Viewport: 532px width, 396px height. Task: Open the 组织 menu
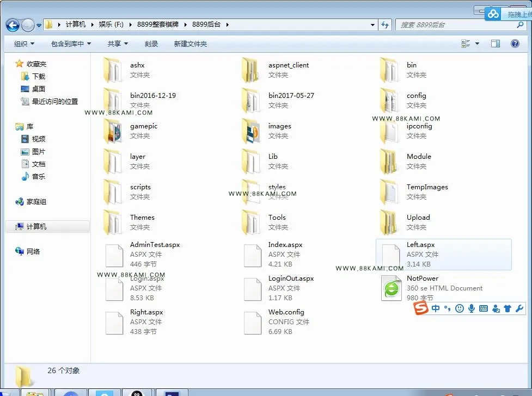[x=24, y=44]
